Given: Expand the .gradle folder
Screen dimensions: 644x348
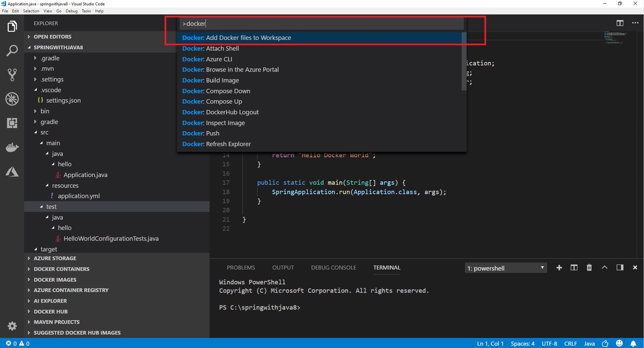Looking at the screenshot, I should click(50, 58).
